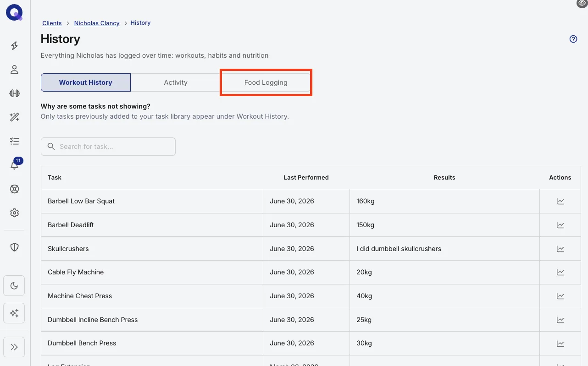Select the Skullcrushers task

pos(68,249)
